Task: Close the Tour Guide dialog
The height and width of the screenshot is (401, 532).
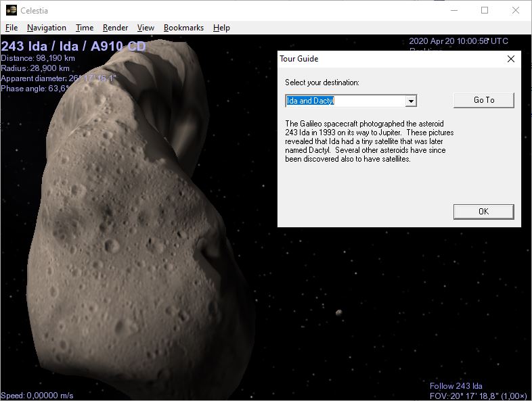Action: pyautogui.click(x=511, y=59)
